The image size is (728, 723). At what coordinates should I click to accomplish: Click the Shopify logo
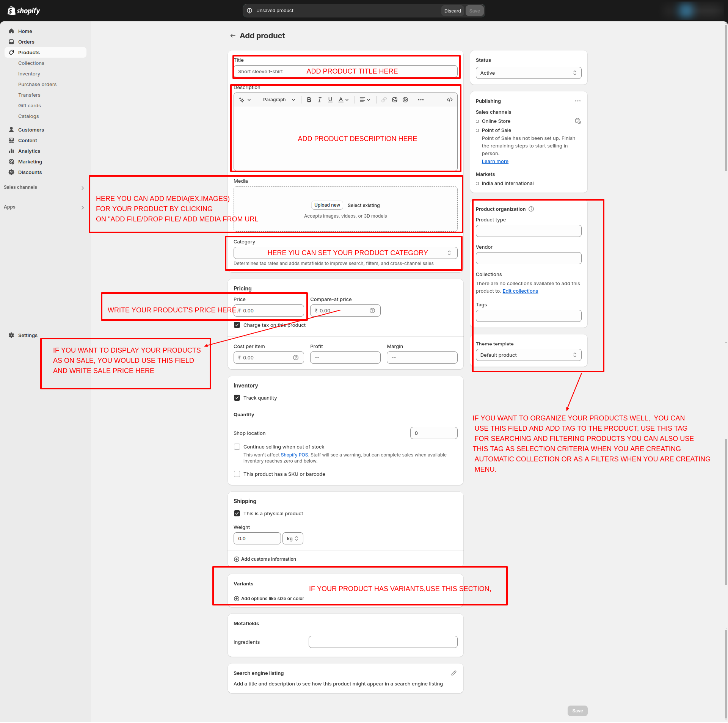coord(24,11)
